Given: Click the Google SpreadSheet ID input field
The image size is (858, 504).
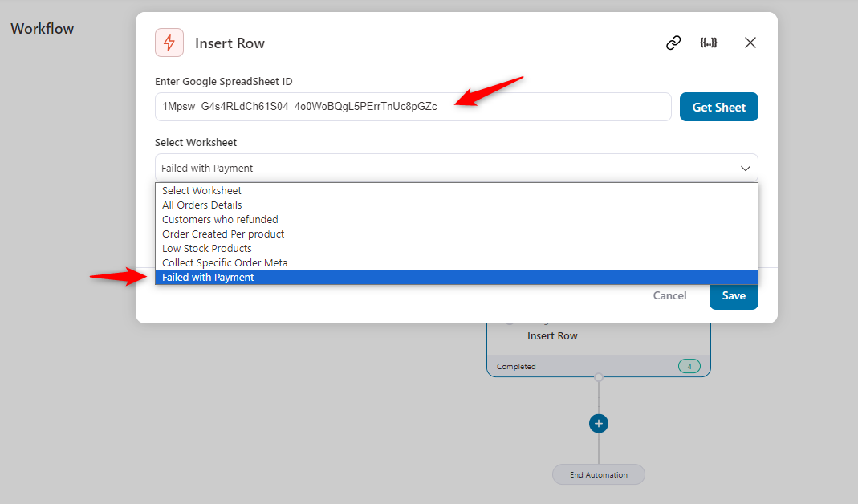Looking at the screenshot, I should 413,107.
